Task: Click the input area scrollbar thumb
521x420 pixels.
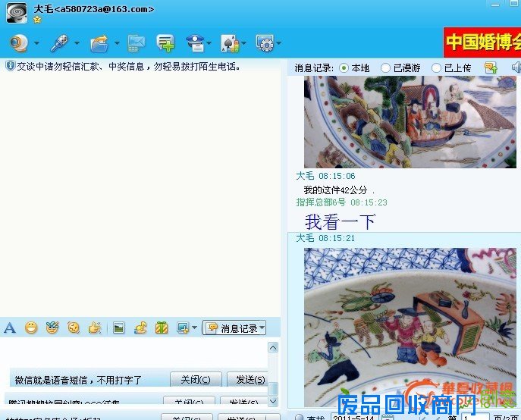Action: pyautogui.click(x=273, y=389)
